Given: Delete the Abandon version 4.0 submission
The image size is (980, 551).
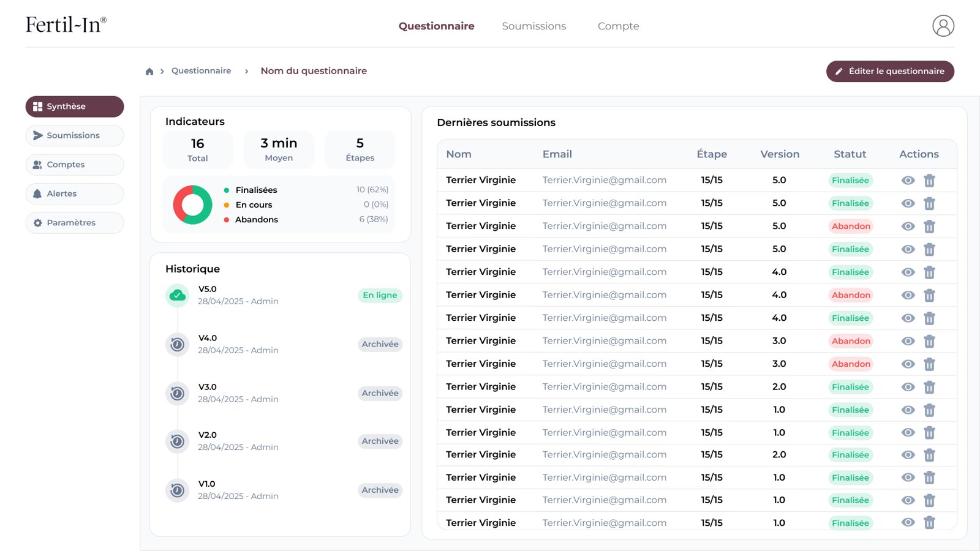Looking at the screenshot, I should pos(929,295).
